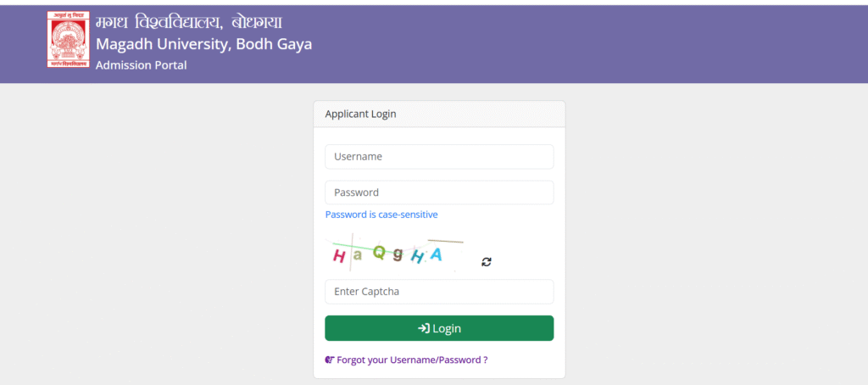Click the Magadh University red logo

point(68,40)
